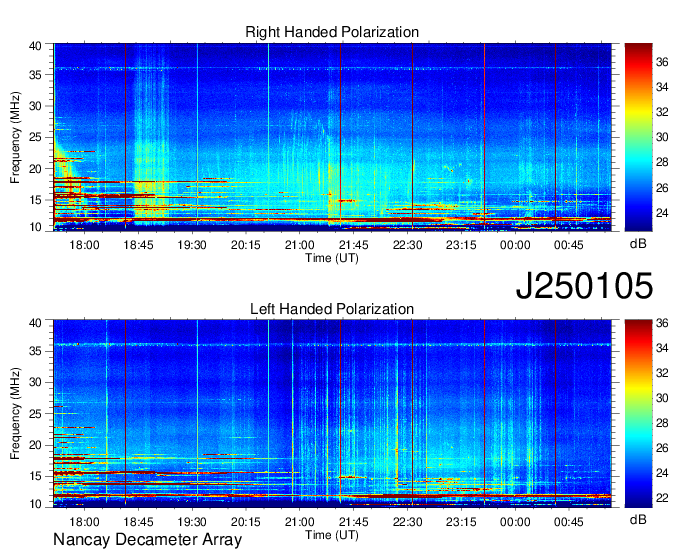The height and width of the screenshot is (552, 680).
Task: Select the 26 dB value on lower colorbar
Action: [662, 448]
